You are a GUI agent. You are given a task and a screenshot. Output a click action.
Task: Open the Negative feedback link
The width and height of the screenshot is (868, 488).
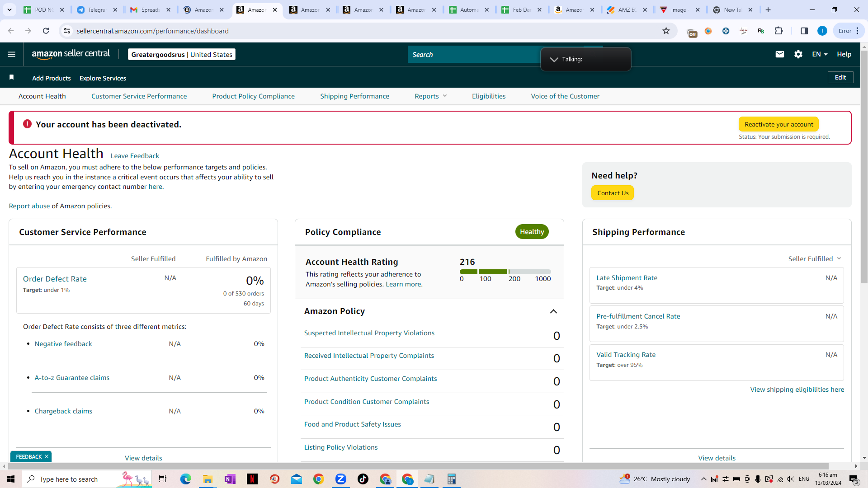tap(63, 344)
